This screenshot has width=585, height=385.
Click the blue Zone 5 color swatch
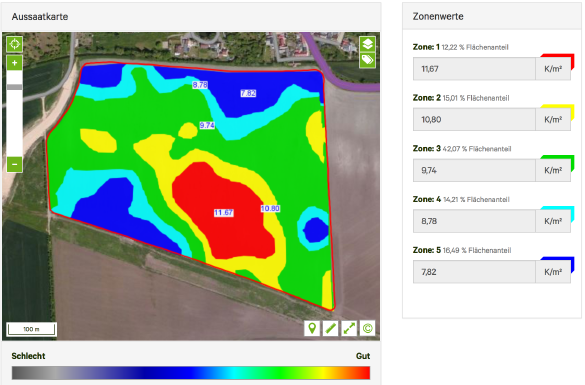pos(558,263)
